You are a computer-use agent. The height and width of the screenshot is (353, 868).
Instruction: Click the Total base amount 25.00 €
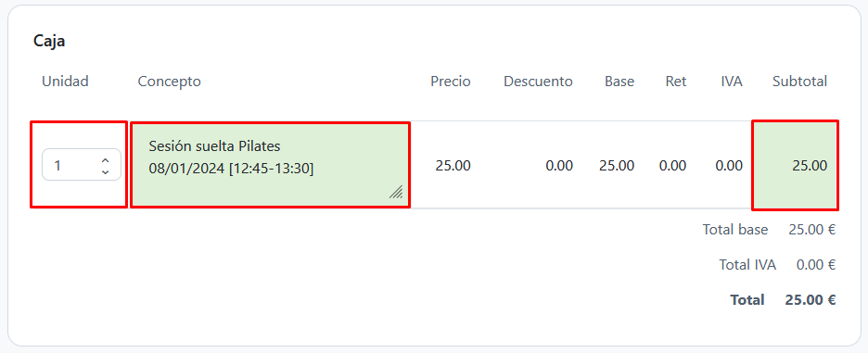tap(812, 230)
